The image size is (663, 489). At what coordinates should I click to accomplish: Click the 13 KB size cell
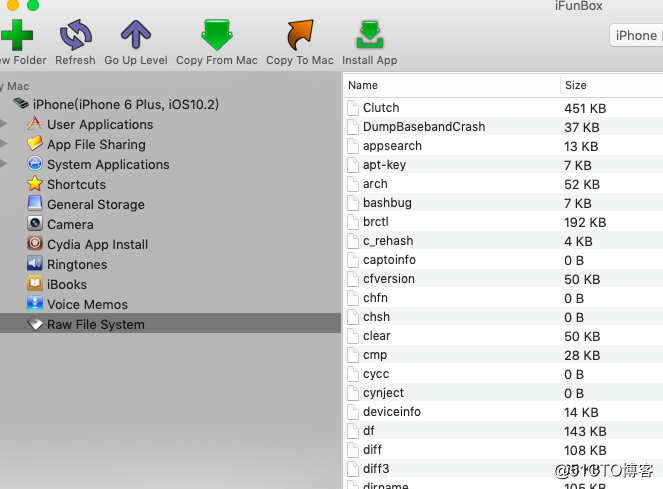click(581, 146)
